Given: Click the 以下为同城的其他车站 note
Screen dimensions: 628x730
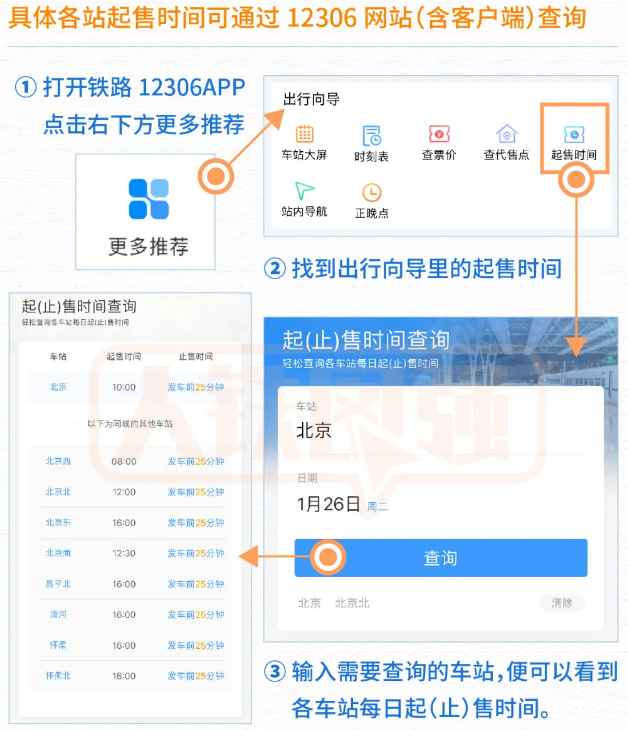Looking at the screenshot, I should tap(130, 424).
